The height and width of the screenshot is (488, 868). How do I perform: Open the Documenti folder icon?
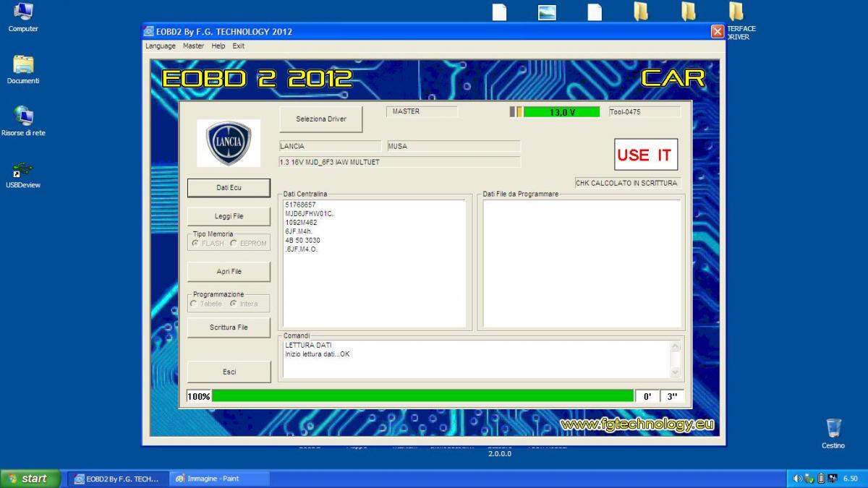coord(23,64)
